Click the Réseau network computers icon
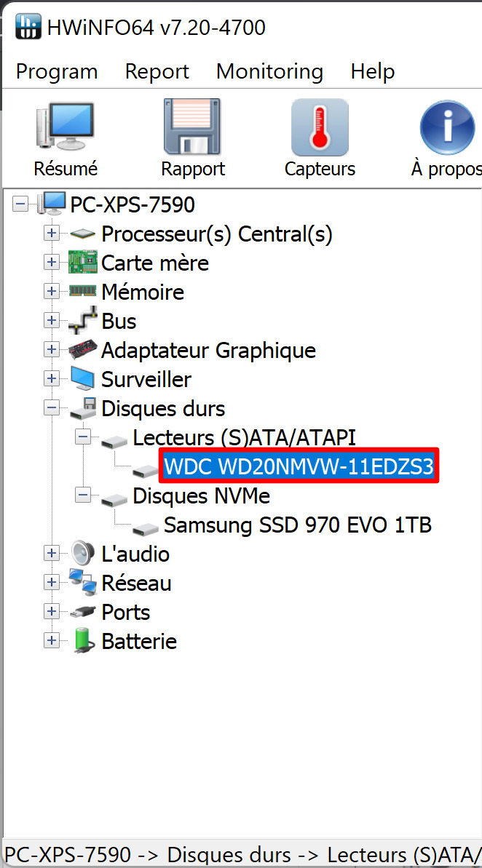482x868 pixels. [x=82, y=582]
